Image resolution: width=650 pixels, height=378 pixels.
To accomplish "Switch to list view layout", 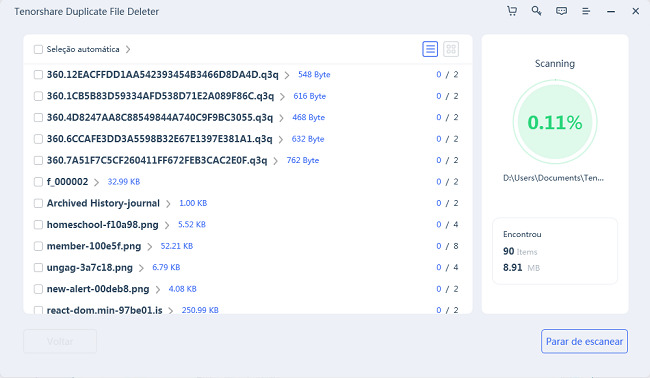I will point(430,49).
